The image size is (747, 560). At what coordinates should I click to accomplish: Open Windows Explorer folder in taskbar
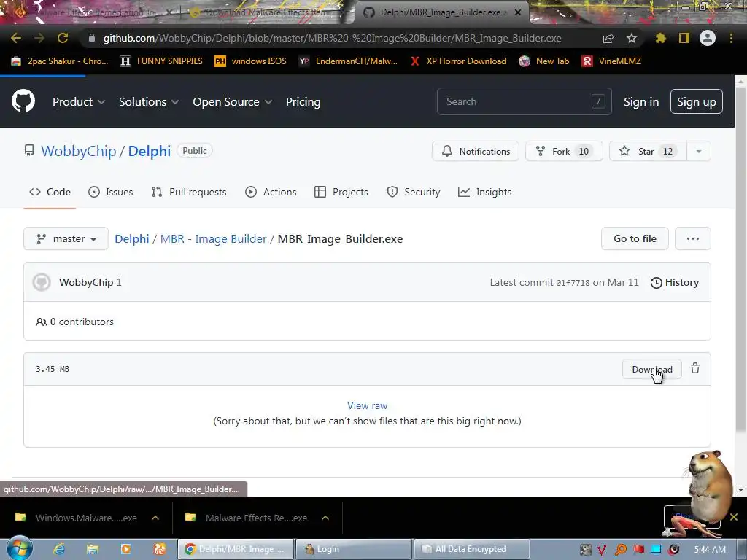tap(93, 549)
